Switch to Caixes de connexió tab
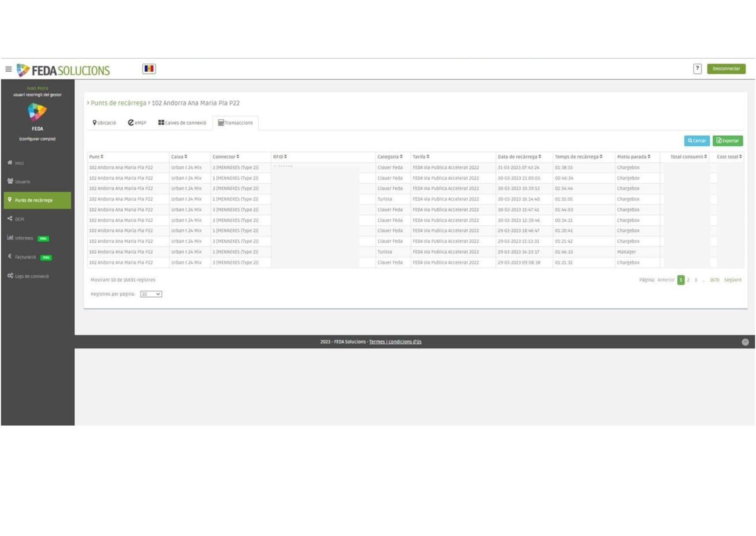756x536 pixels. 182,123
